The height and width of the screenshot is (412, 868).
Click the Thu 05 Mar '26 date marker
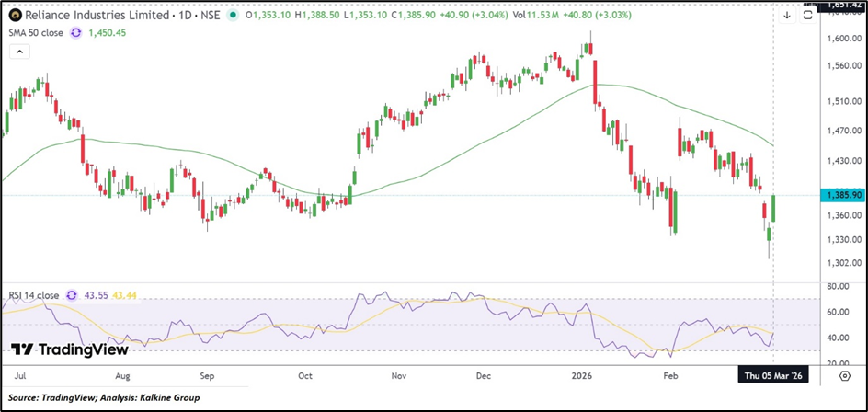tap(773, 376)
